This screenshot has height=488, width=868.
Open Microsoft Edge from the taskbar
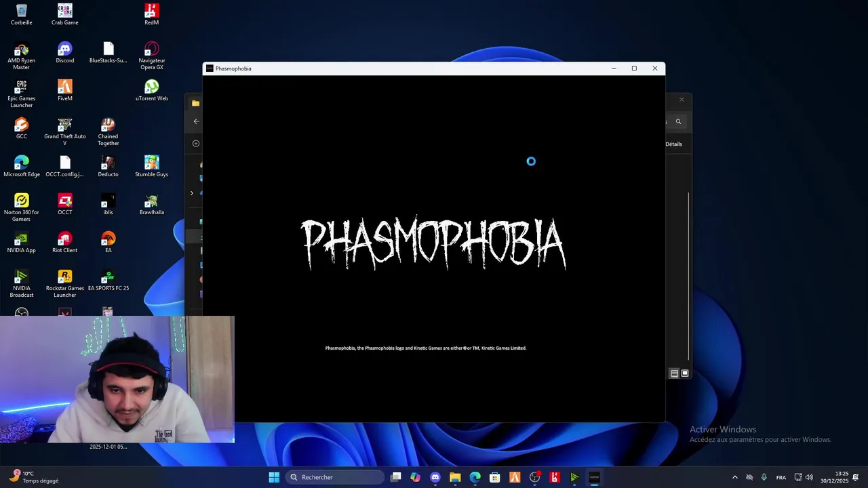tap(475, 477)
